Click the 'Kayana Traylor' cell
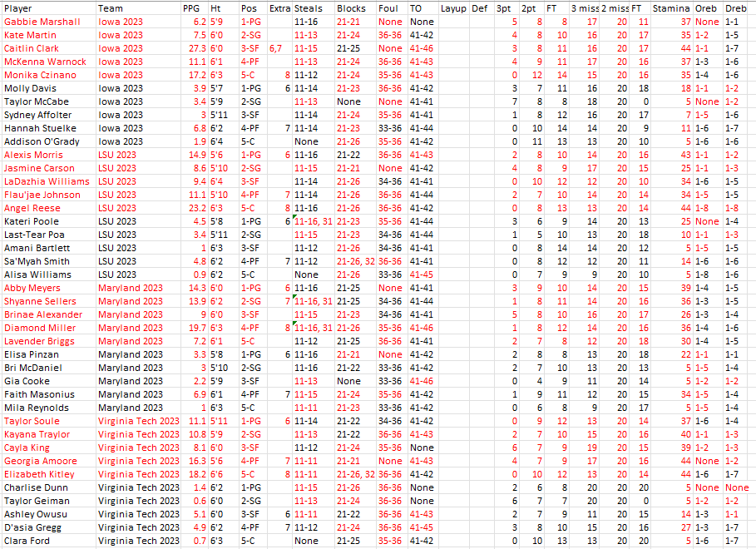 click(x=48, y=435)
